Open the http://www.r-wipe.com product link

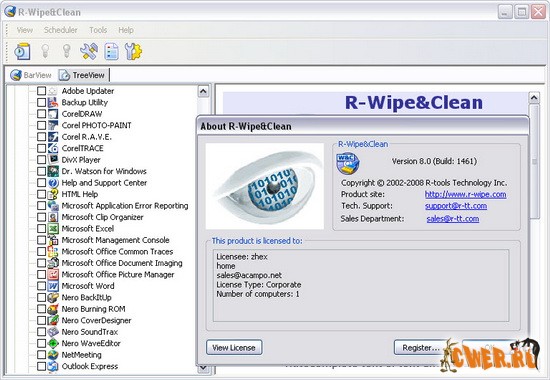click(x=465, y=194)
